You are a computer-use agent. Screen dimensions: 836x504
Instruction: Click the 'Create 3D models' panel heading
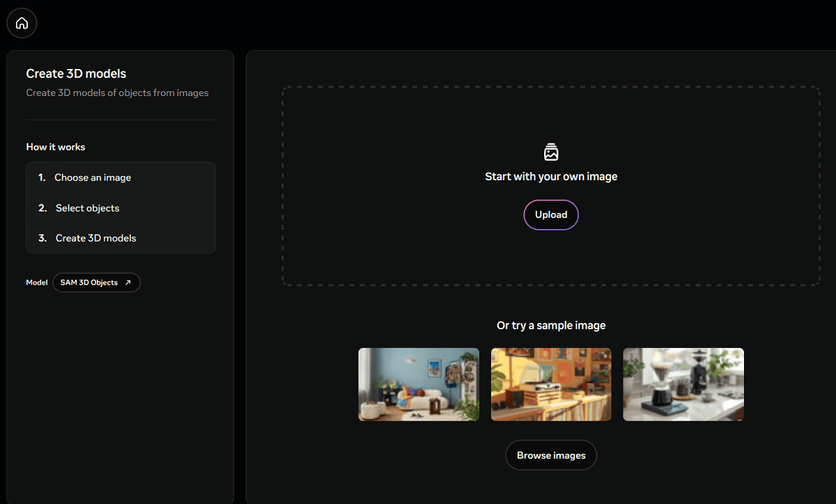(x=76, y=74)
